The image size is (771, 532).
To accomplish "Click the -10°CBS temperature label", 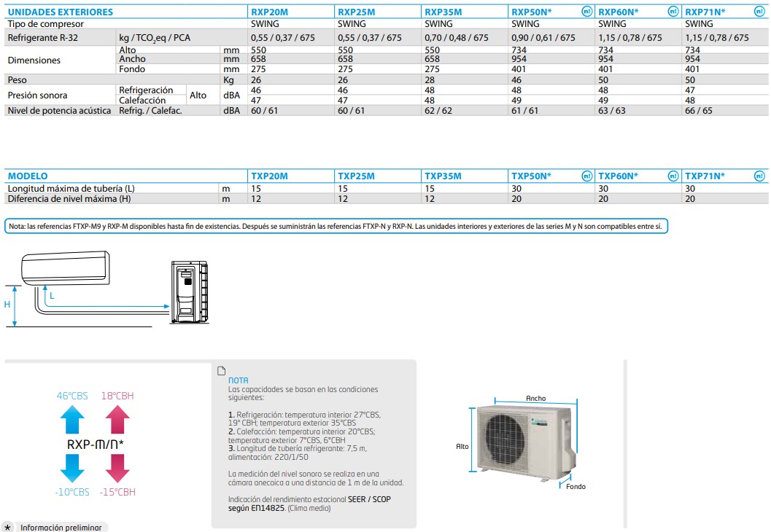I will (x=72, y=492).
